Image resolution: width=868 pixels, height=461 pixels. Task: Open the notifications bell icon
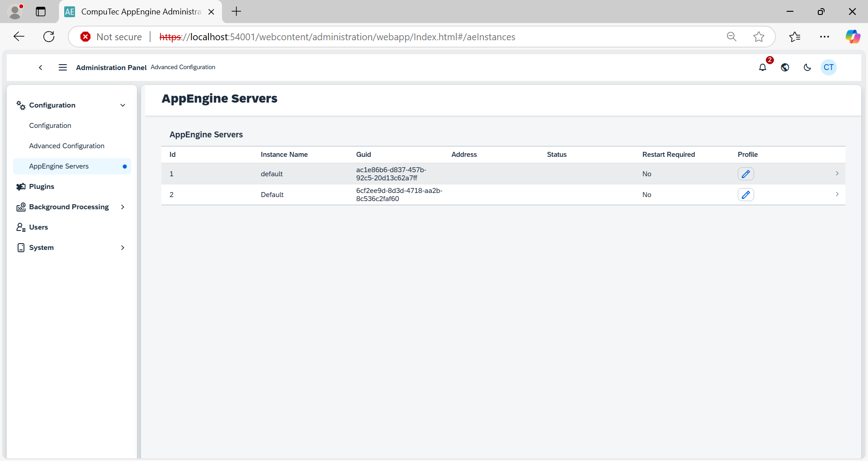(x=763, y=67)
